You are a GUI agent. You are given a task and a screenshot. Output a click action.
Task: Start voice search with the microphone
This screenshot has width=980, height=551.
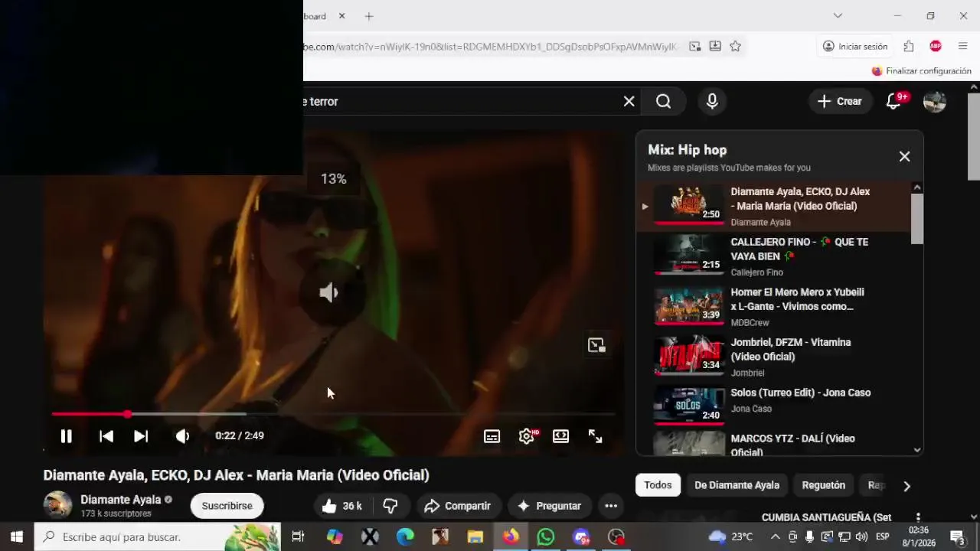click(712, 101)
